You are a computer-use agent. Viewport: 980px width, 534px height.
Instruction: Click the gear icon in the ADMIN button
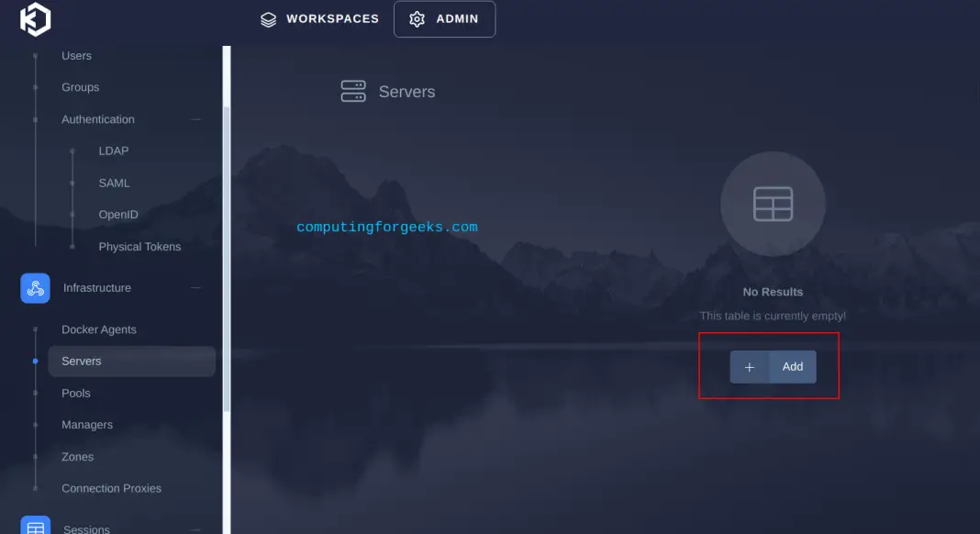point(417,18)
